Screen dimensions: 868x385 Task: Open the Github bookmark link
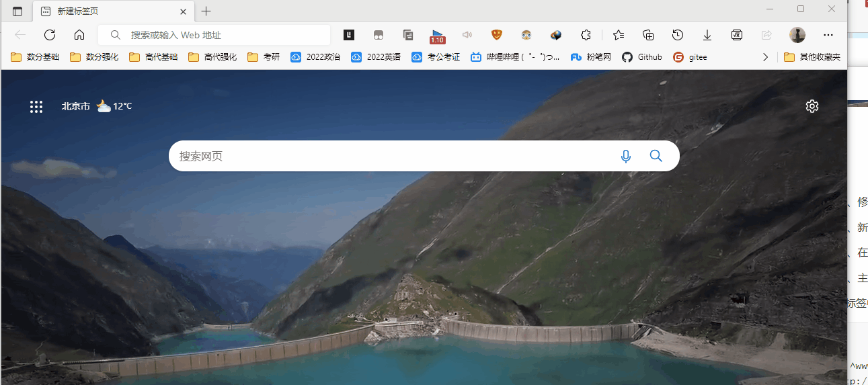(642, 57)
